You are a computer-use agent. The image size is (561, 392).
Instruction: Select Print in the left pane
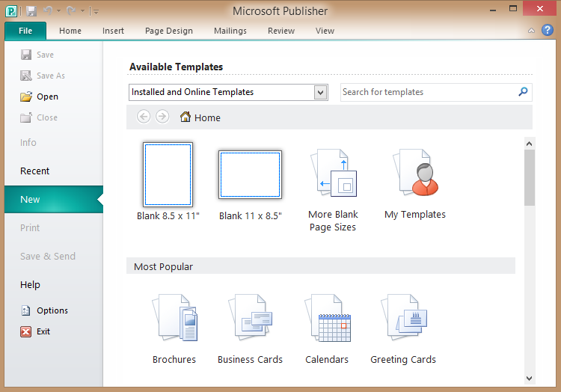point(30,228)
